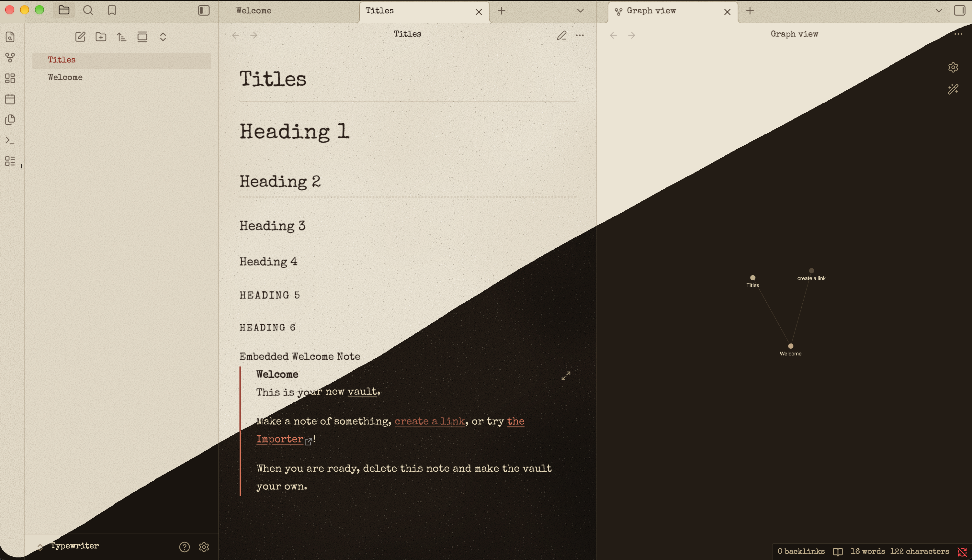
Task: Toggle the left sidebar collapse icon
Action: pyautogui.click(x=204, y=10)
